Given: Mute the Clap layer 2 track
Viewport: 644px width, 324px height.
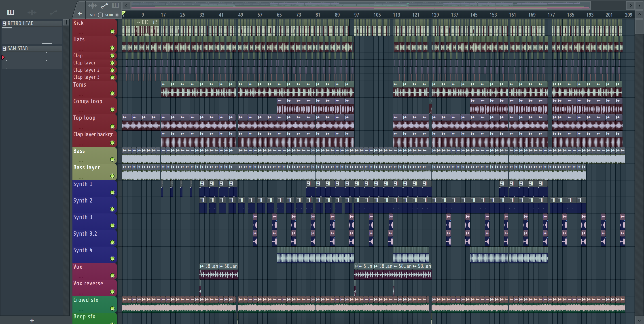Looking at the screenshot, I should point(112,70).
